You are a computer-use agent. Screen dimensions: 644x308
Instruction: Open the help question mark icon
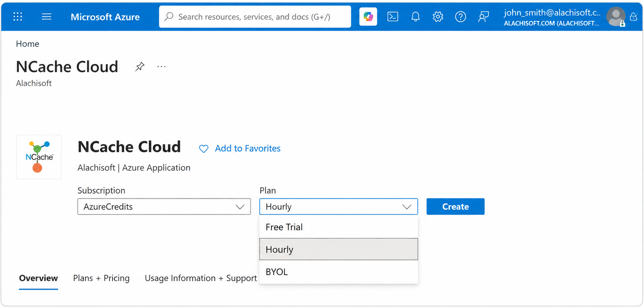click(460, 17)
